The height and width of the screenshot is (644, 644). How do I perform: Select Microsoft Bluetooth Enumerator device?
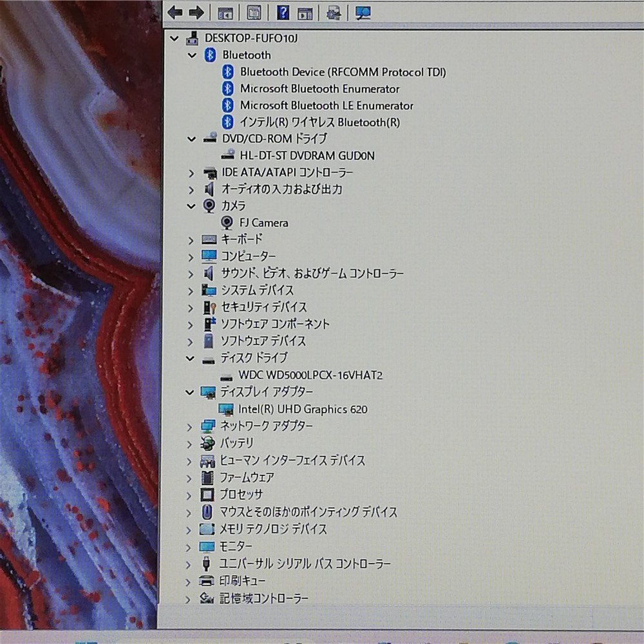click(x=319, y=89)
